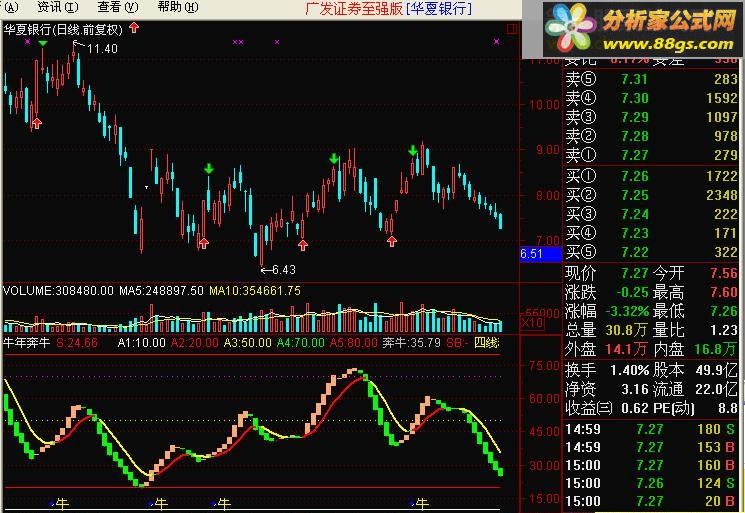Click the A3:50.00 indicator parameter
This screenshot has width=745, height=513.
(x=248, y=342)
